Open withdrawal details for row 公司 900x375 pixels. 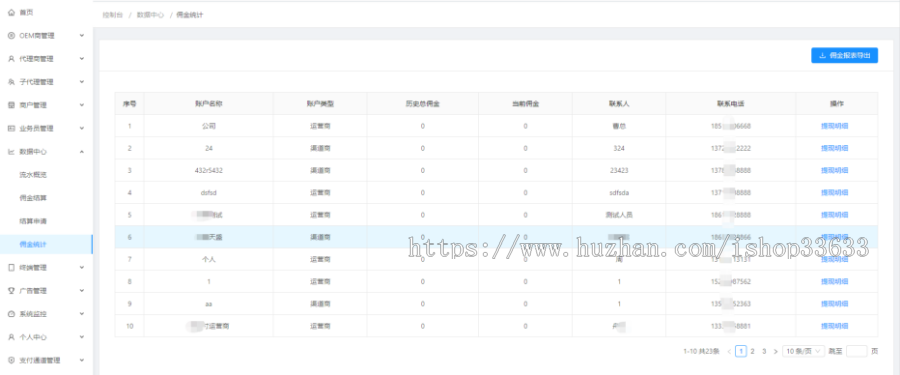pos(835,126)
